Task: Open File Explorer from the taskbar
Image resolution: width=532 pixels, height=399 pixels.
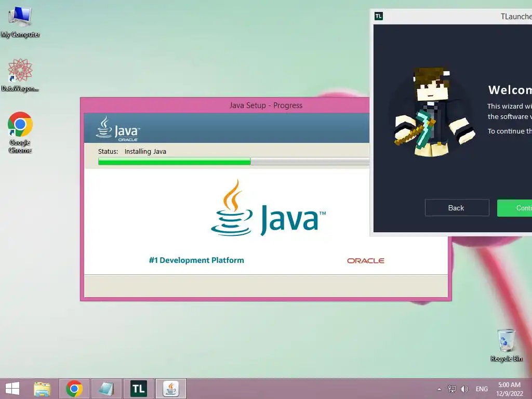Action: 42,389
